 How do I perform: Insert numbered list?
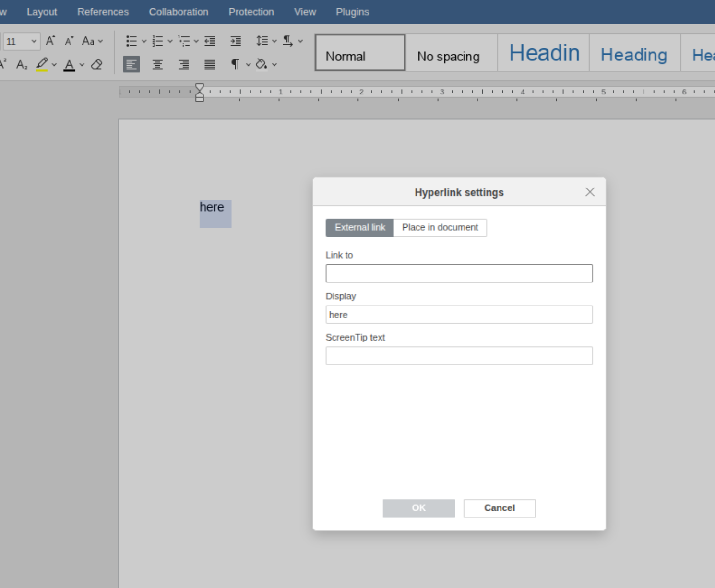(x=157, y=41)
